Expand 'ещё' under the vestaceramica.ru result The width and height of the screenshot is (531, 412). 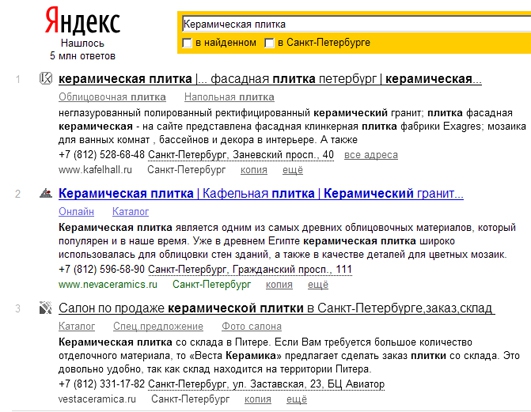[297, 399]
